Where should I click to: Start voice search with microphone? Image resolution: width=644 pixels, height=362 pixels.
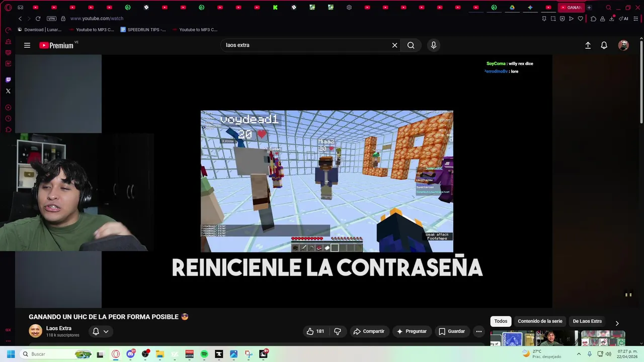point(434,45)
